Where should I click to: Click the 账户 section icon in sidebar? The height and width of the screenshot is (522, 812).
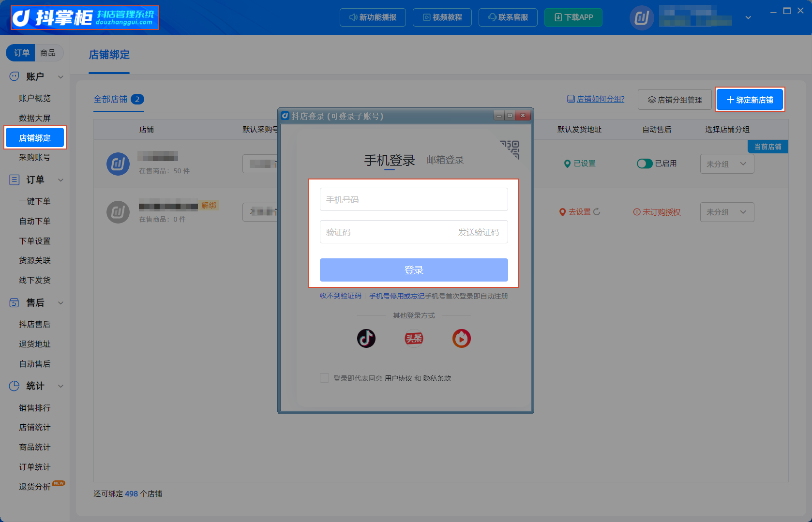coord(15,76)
